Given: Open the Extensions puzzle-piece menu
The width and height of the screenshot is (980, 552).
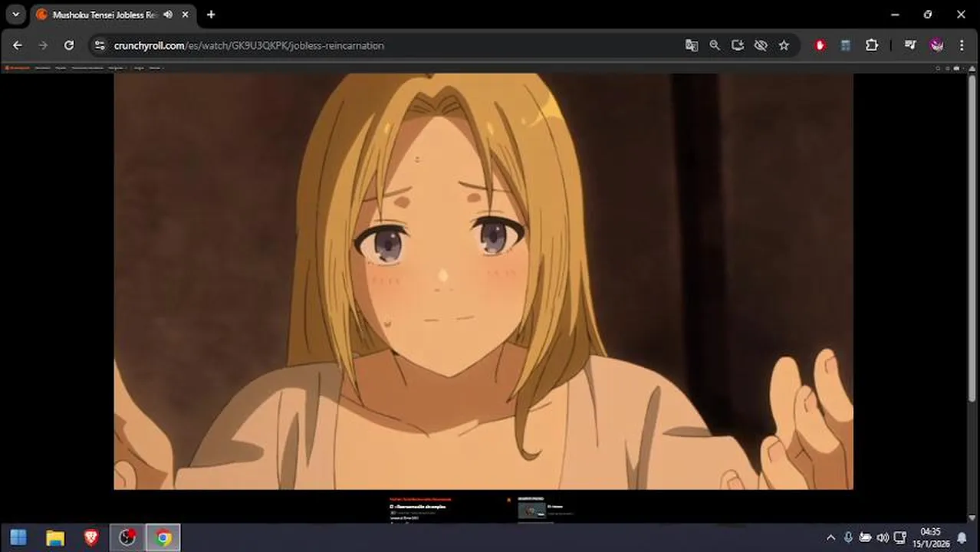Looking at the screenshot, I should point(872,45).
